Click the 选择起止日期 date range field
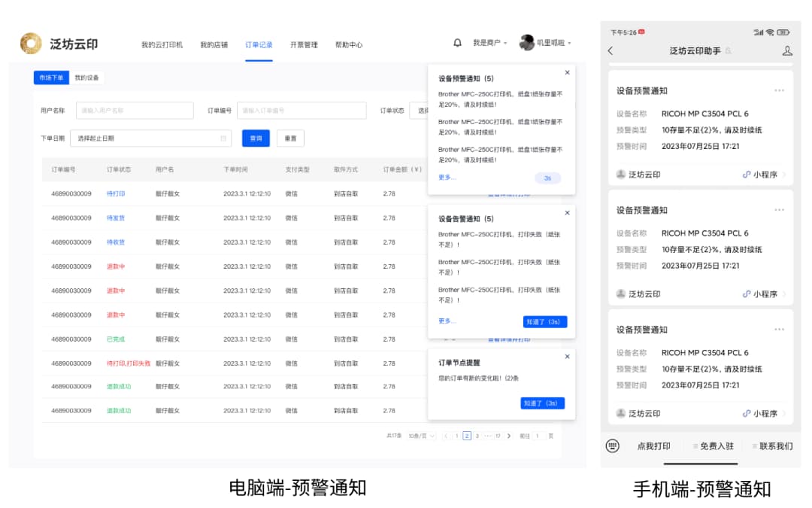This screenshot has height=508, width=812. tap(150, 138)
